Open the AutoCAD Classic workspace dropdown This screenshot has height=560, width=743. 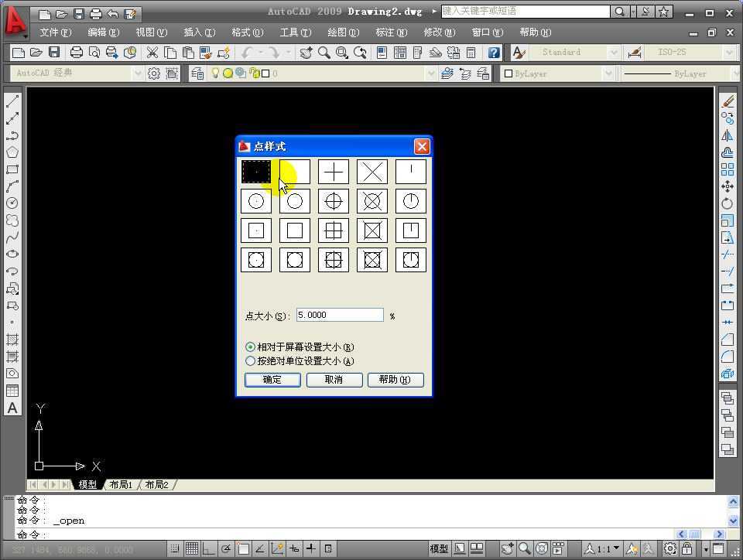pyautogui.click(x=138, y=73)
